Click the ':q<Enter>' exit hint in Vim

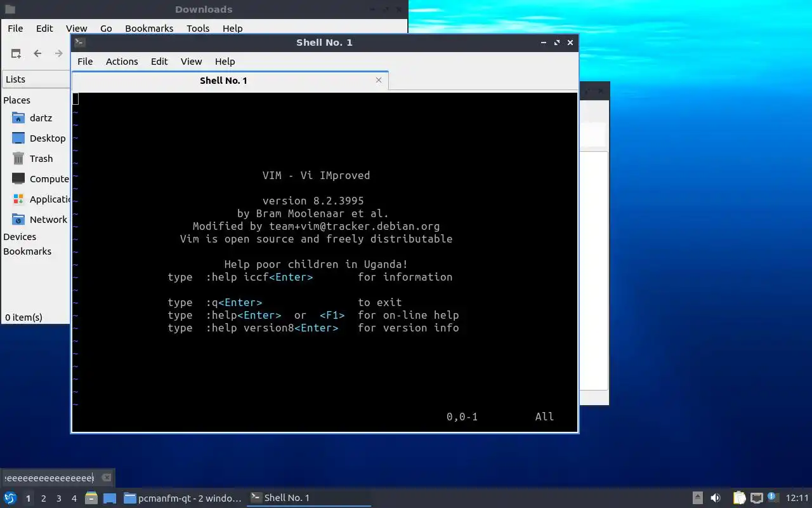click(x=233, y=302)
